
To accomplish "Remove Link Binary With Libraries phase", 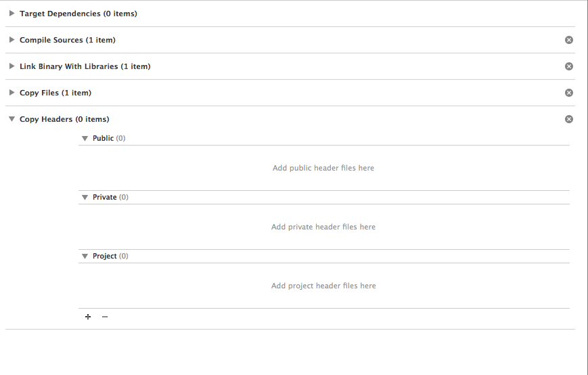I will (x=569, y=66).
